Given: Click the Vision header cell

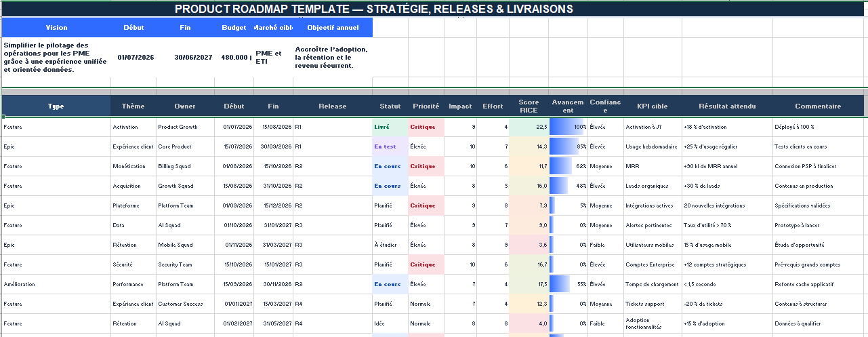Looking at the screenshot, I should click(x=56, y=28).
